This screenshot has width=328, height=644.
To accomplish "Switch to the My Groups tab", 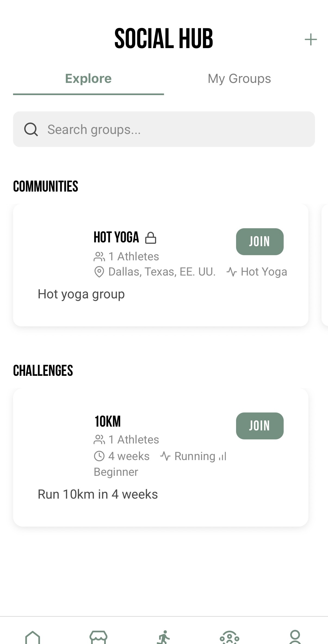I will (239, 79).
